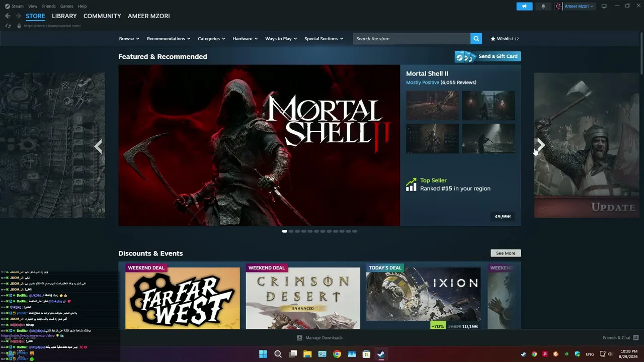Open the View menu
Screen dimensions: 644x362
tap(33, 6)
